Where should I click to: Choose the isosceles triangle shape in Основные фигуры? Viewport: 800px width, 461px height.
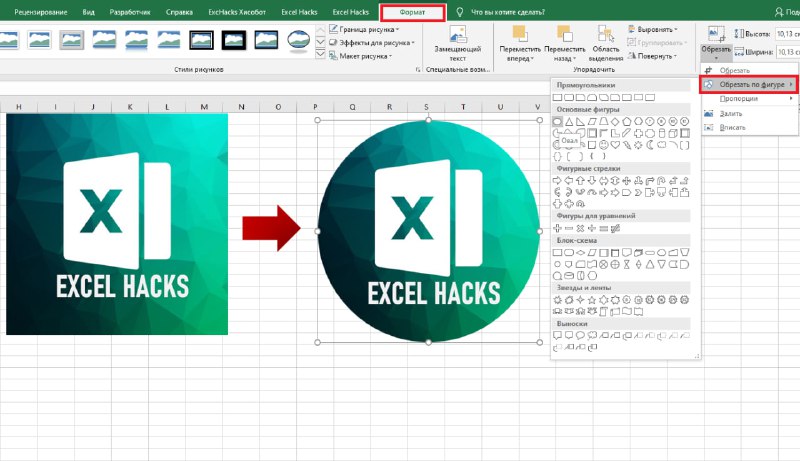click(x=569, y=122)
